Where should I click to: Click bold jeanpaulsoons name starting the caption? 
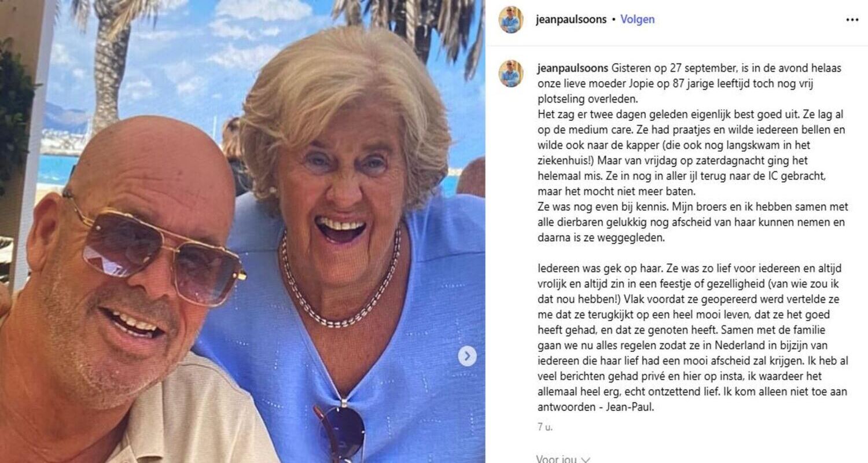[x=572, y=68]
